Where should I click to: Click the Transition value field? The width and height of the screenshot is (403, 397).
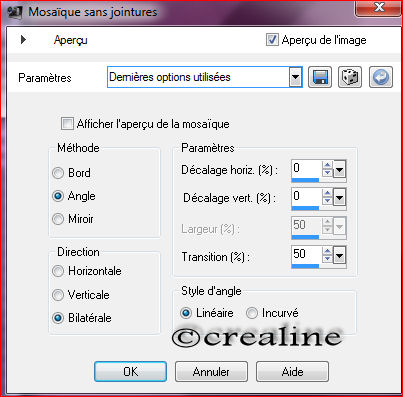point(307,255)
